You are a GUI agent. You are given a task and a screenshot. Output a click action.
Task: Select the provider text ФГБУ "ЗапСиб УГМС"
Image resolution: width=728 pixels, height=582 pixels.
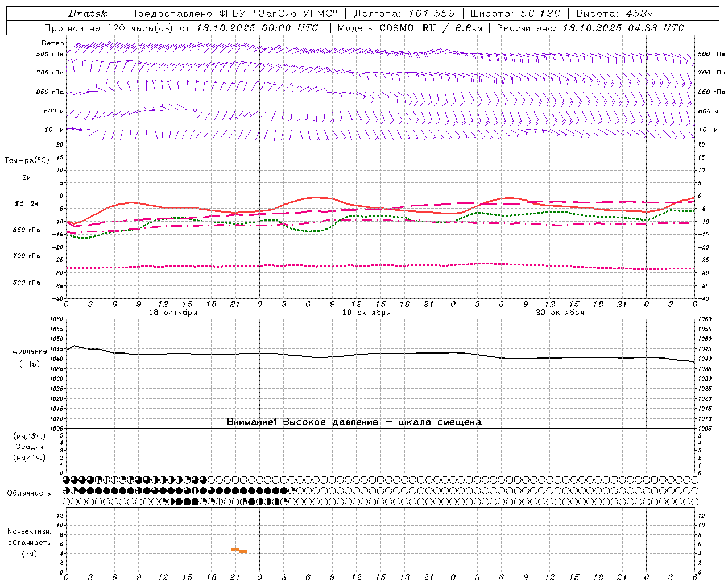pyautogui.click(x=278, y=14)
